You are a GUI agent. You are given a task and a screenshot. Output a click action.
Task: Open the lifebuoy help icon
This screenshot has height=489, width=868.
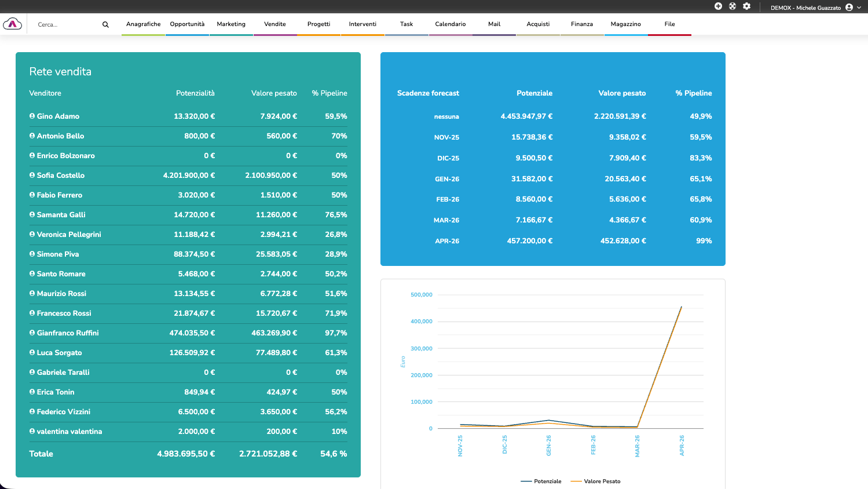[x=733, y=6]
